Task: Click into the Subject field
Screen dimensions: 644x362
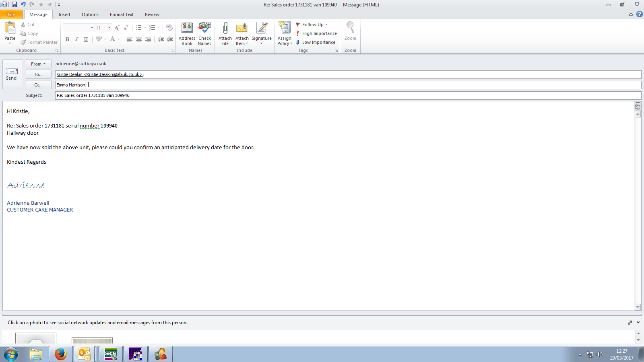Action: click(348, 95)
